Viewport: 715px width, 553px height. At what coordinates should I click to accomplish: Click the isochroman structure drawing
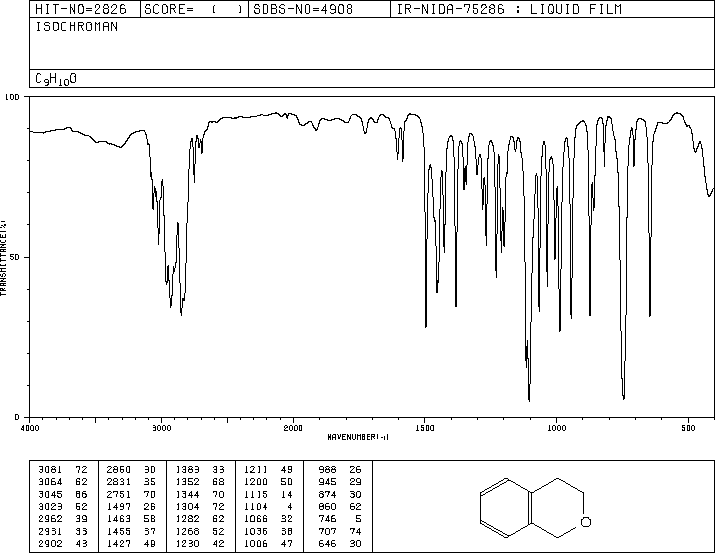click(x=536, y=508)
